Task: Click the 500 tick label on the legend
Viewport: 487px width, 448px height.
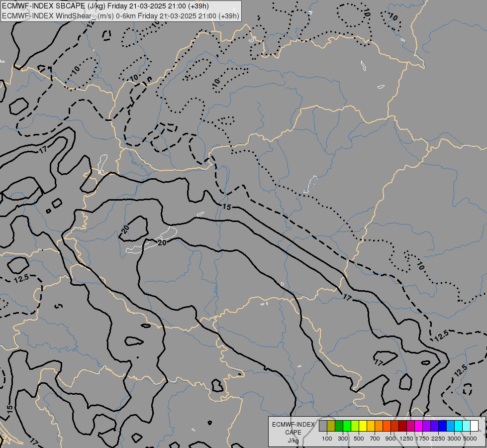Action: (x=359, y=439)
